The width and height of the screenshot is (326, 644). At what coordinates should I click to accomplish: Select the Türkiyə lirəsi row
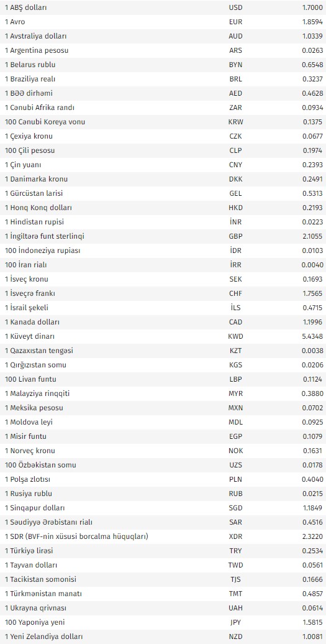163,551
